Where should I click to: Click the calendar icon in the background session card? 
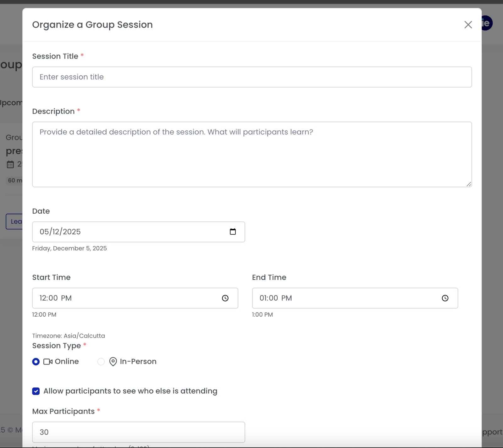click(x=10, y=164)
